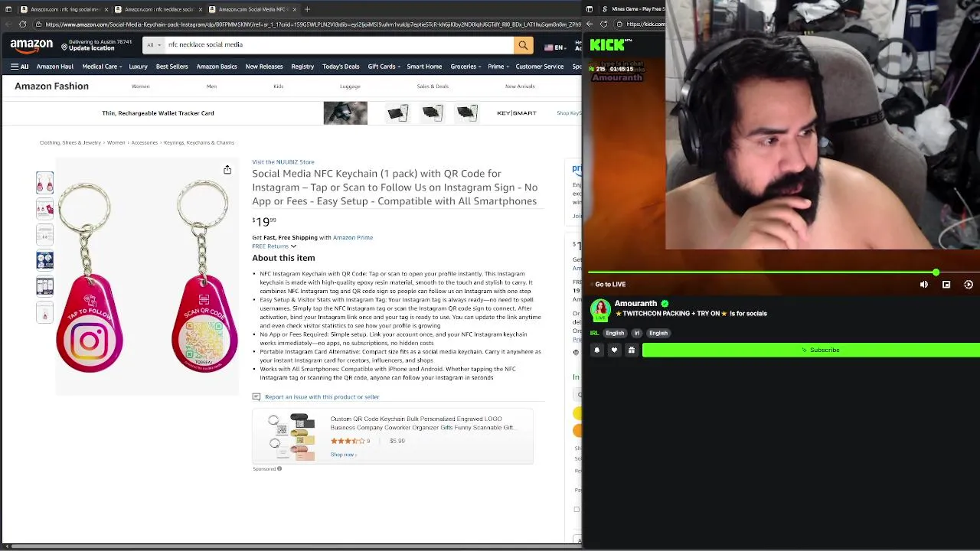Go back in the Amazon browser window
This screenshot has height=551, width=980.
pyautogui.click(x=9, y=24)
